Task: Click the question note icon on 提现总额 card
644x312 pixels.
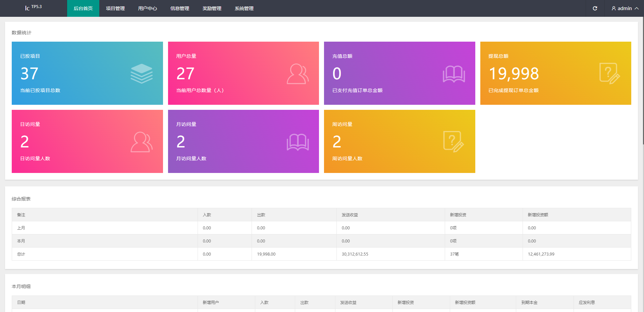Action: (610, 74)
